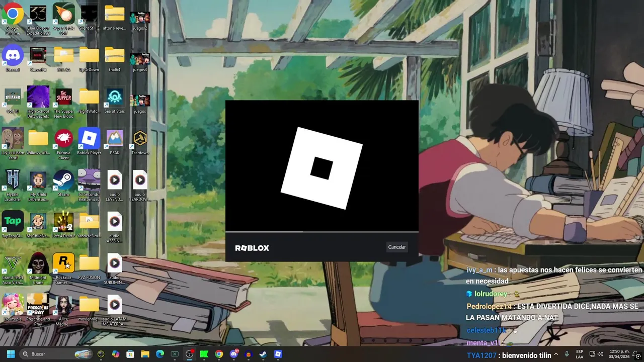Switch to Roblox in the taskbar
The height and width of the screenshot is (362, 644).
coord(278,354)
